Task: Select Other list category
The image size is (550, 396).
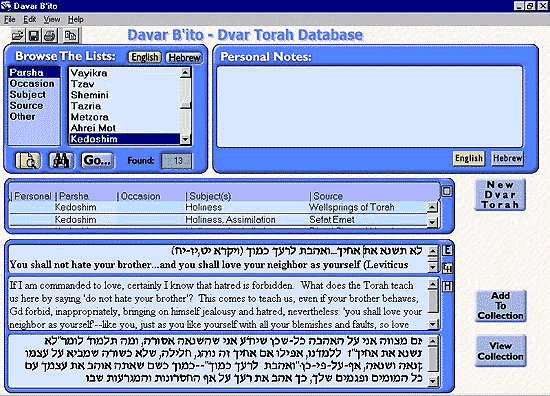Action: [34, 116]
